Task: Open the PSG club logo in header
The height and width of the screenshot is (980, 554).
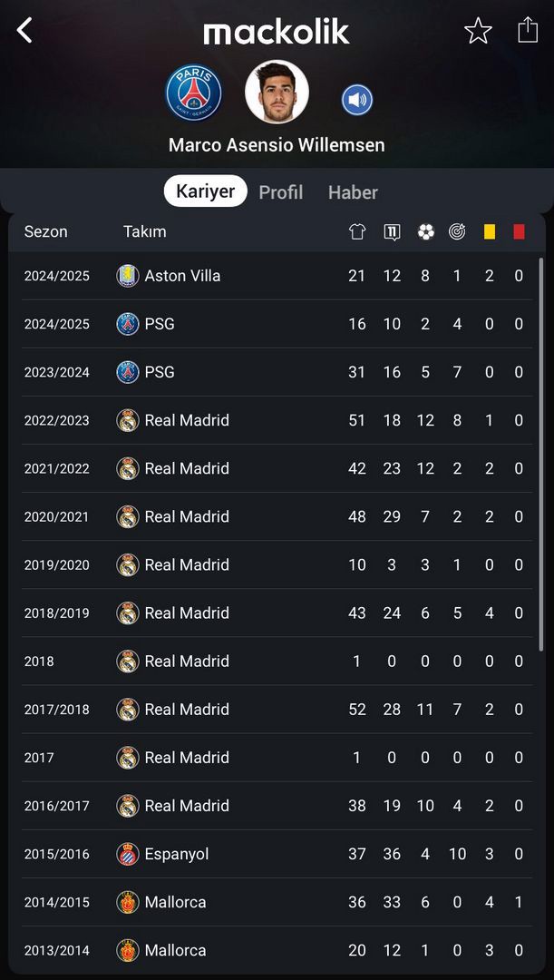Action: [x=194, y=93]
